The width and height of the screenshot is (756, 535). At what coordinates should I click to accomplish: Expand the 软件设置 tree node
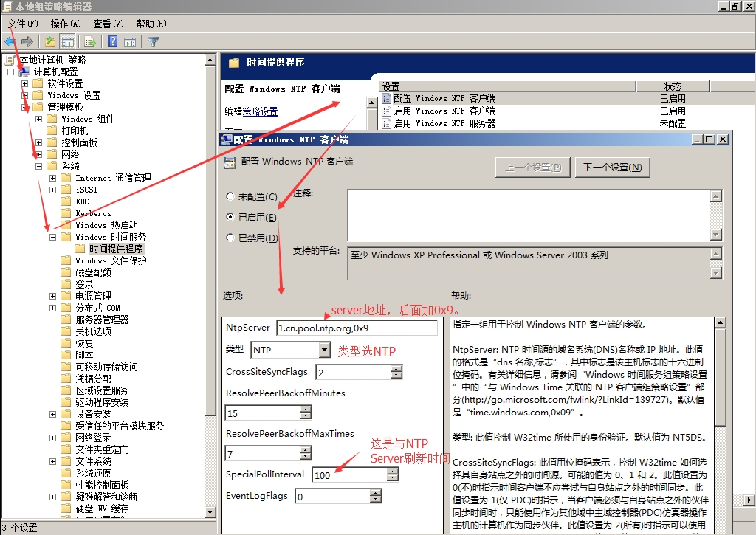tap(24, 83)
